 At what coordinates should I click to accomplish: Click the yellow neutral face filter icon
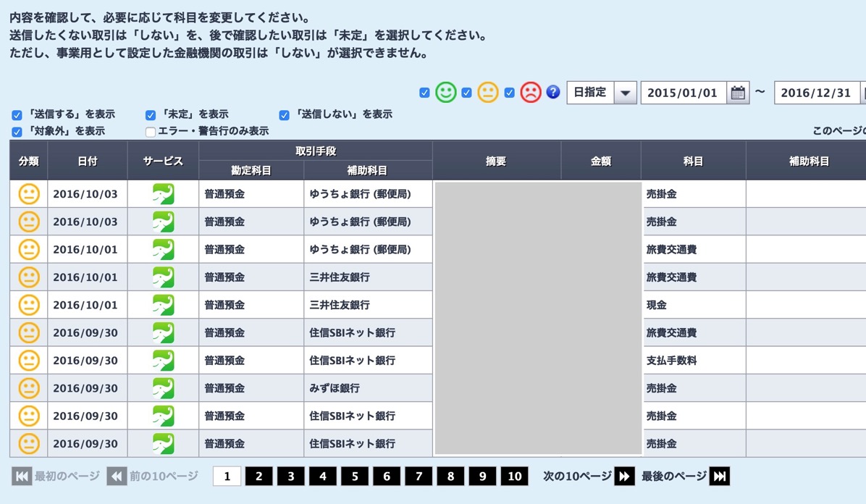(488, 92)
